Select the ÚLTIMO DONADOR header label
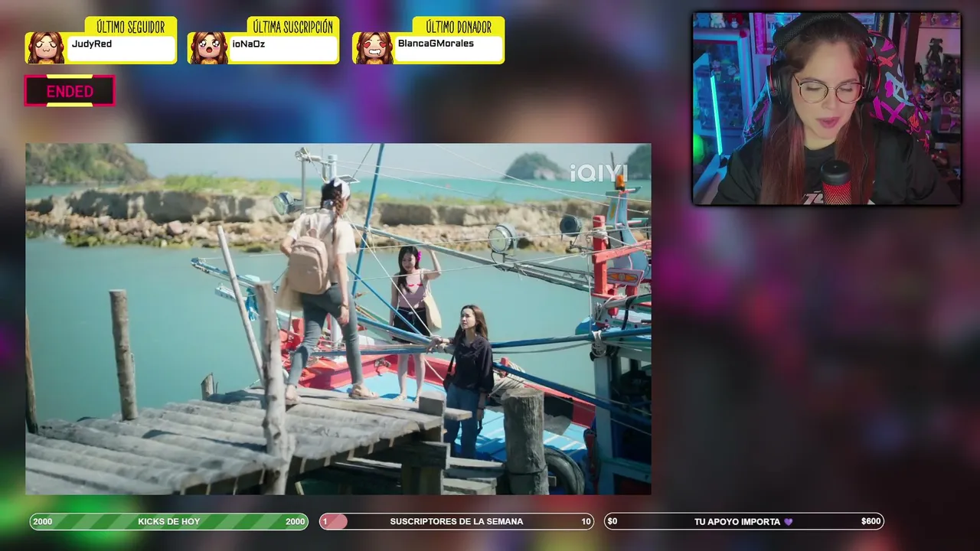 click(x=459, y=28)
